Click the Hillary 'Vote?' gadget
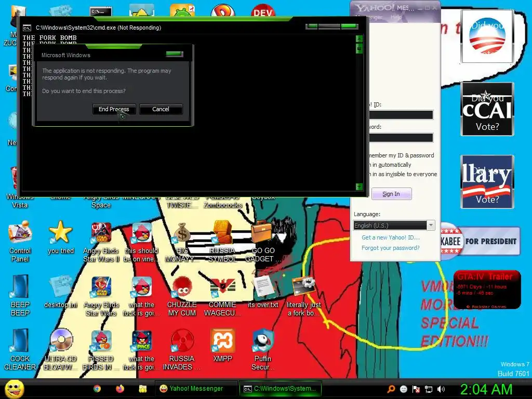 pos(487,181)
